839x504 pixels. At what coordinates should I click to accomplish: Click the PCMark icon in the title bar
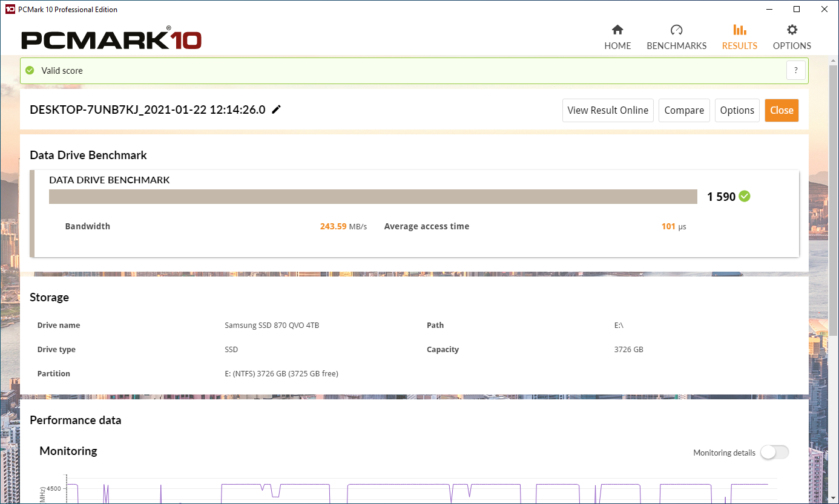click(x=8, y=8)
